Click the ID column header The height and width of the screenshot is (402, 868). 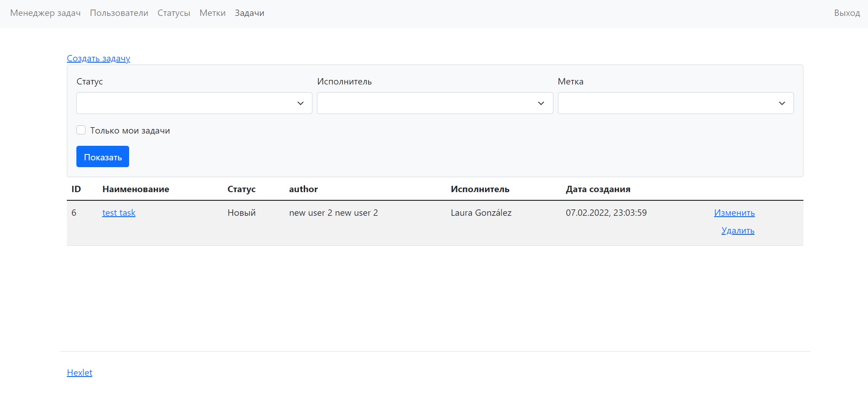click(x=76, y=189)
